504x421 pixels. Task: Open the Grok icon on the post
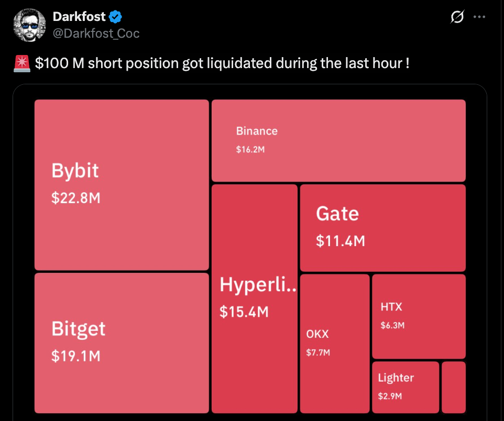click(457, 17)
